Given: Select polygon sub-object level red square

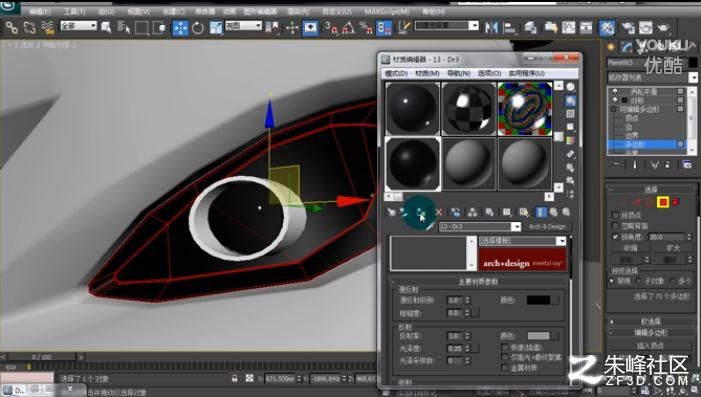Looking at the screenshot, I should [x=663, y=203].
